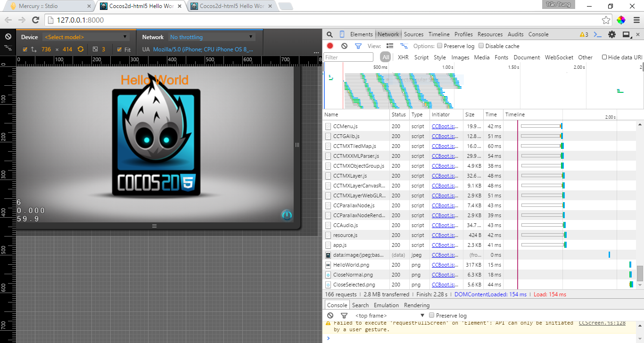This screenshot has height=343, width=644.
Task: Click the red record network log button
Action: (x=330, y=46)
